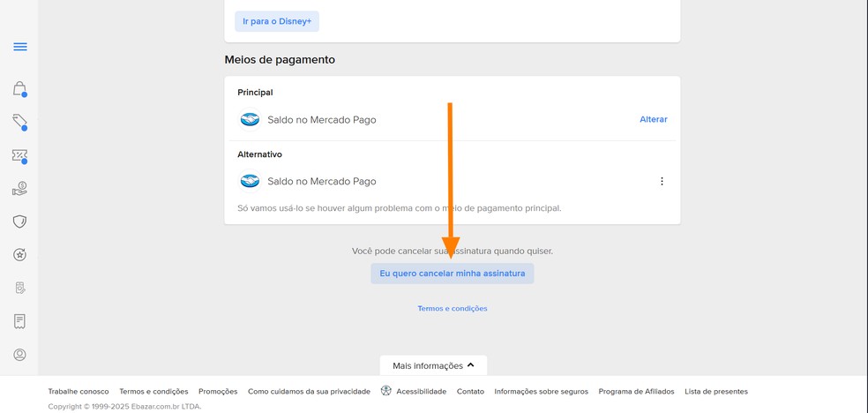Open Programa de Afiliados footer link
Screen dimensions: 868x413
[x=636, y=391]
